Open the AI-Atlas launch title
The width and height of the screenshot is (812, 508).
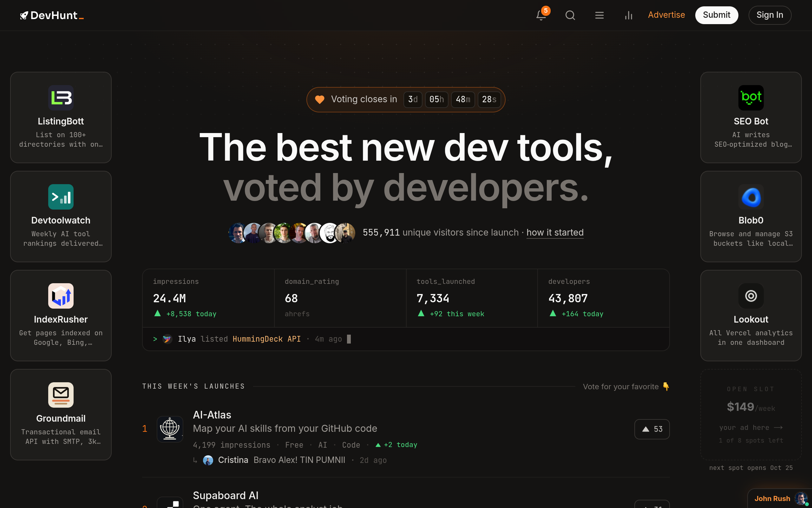point(212,415)
